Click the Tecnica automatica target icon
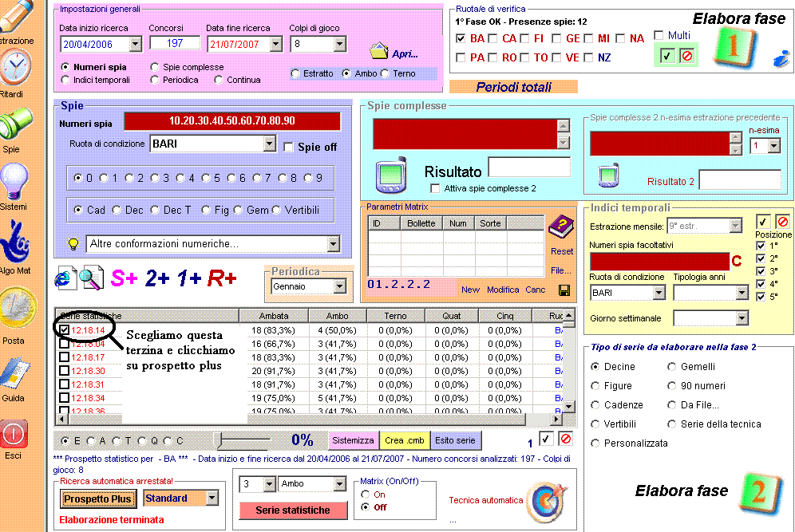The image size is (795, 532). tap(547, 501)
